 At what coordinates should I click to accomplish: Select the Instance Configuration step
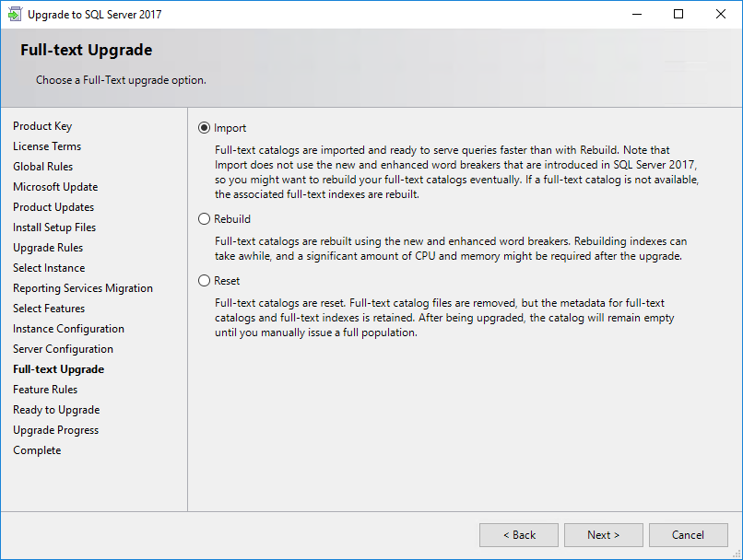[x=69, y=329]
